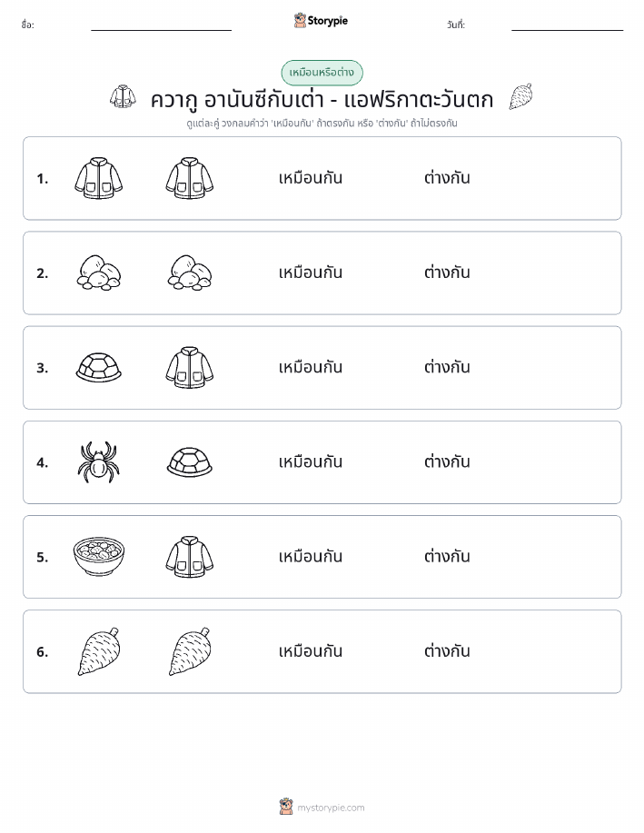Viewport: 644px width, 833px height.
Task: Choose เหมือนกัน for row 1
Action: click(311, 178)
